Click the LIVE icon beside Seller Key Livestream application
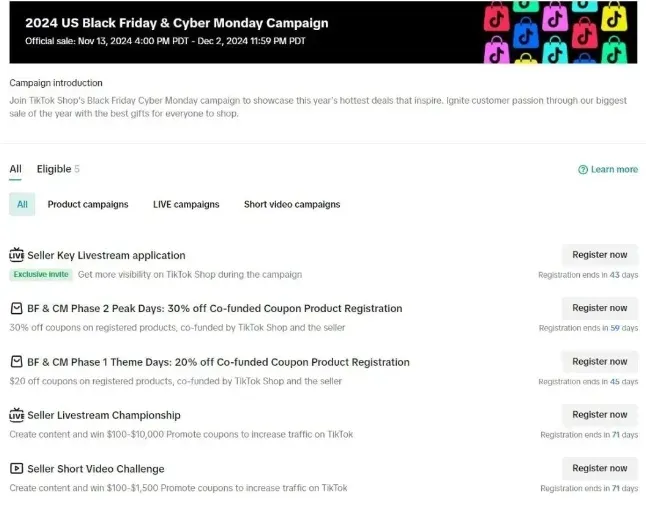Screen dimensions: 646x508 coord(16,255)
